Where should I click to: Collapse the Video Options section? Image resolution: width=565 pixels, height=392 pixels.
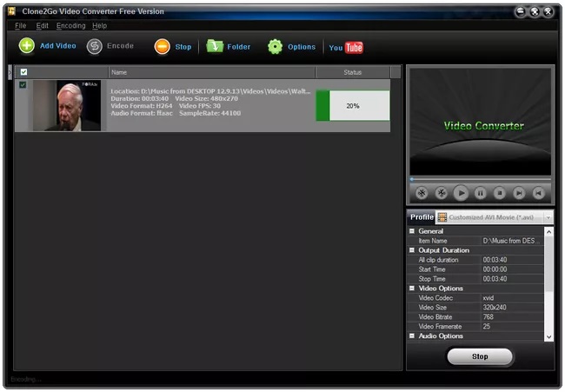pos(412,289)
